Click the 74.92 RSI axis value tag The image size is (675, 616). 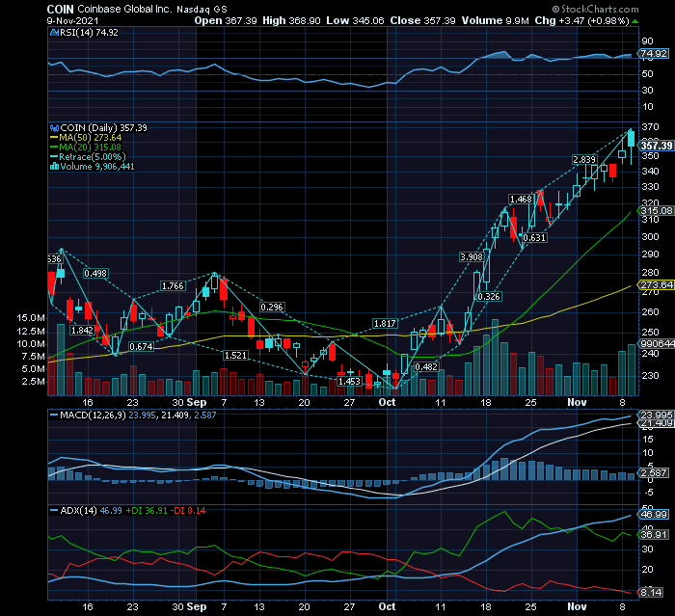pos(654,54)
